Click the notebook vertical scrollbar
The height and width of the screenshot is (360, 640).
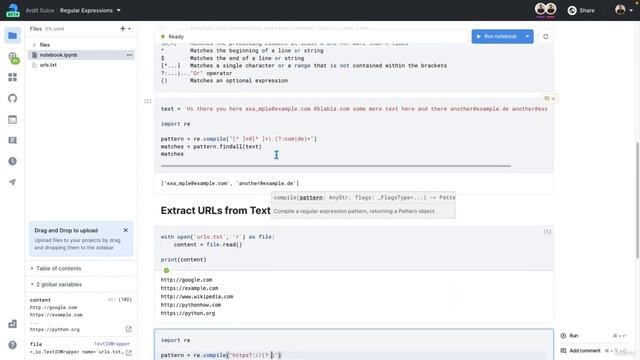click(637, 200)
